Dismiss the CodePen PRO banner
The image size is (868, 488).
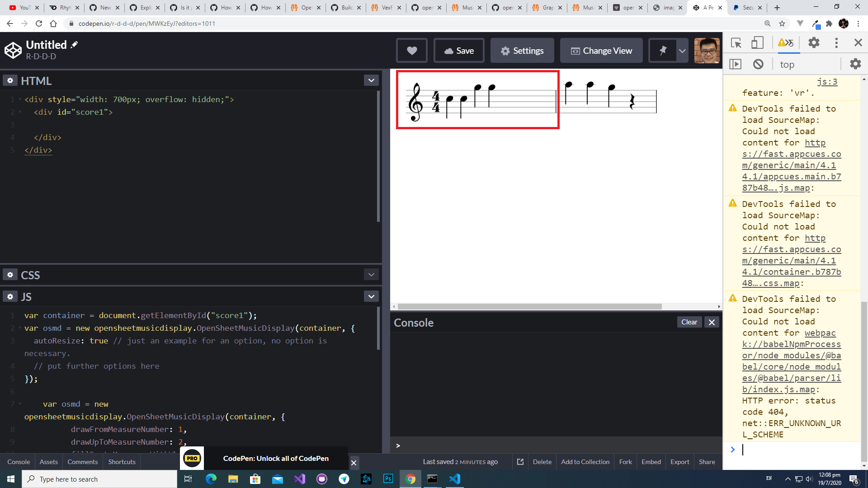coord(354,462)
